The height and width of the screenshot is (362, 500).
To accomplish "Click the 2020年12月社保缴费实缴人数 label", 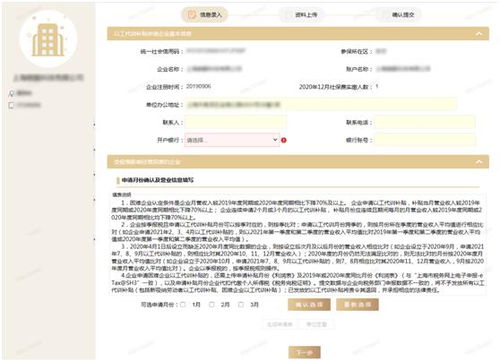I will point(335,87).
